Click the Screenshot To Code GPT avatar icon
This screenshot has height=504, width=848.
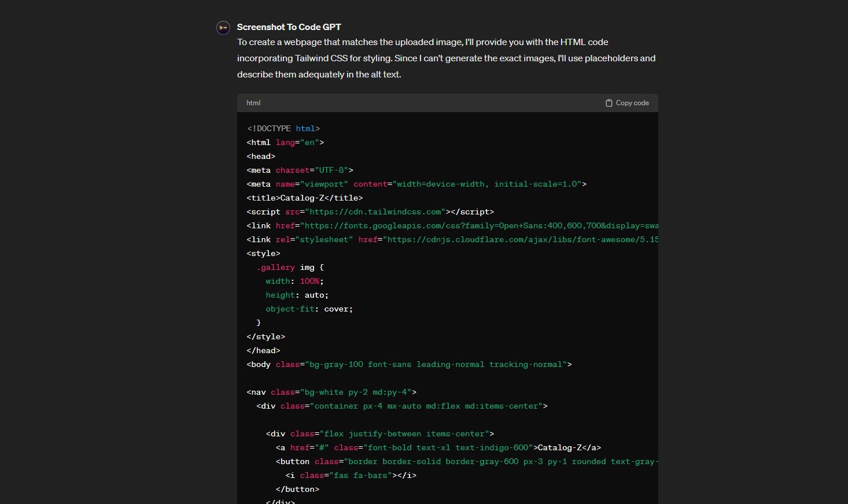point(223,28)
